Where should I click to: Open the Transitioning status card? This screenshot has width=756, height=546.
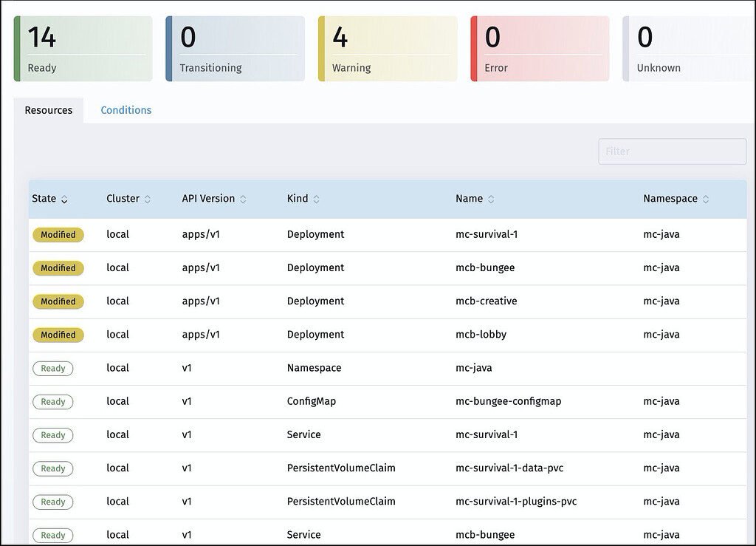click(235, 48)
